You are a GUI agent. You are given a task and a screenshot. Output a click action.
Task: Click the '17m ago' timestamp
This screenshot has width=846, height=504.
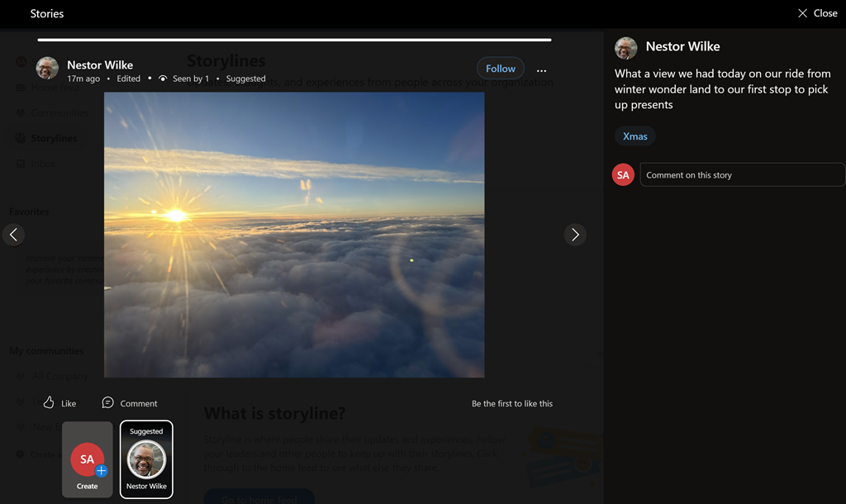coord(83,78)
